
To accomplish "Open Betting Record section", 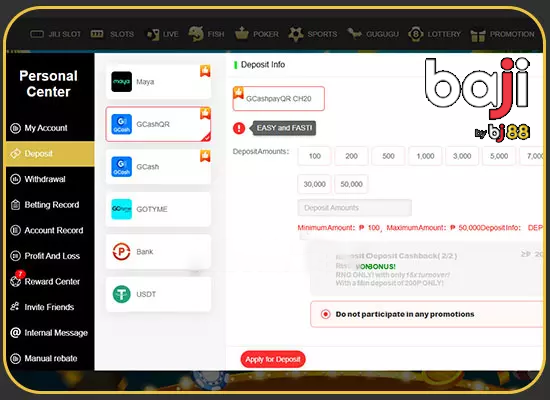I will (50, 205).
